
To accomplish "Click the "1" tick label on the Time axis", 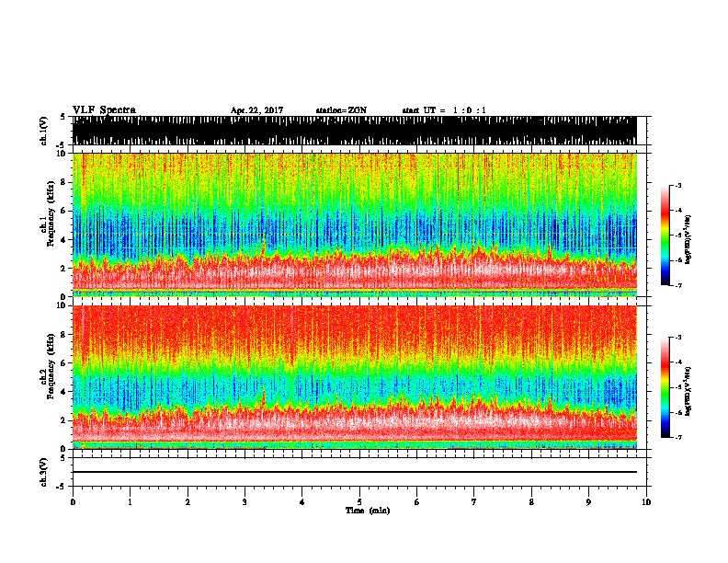I will tap(130, 502).
